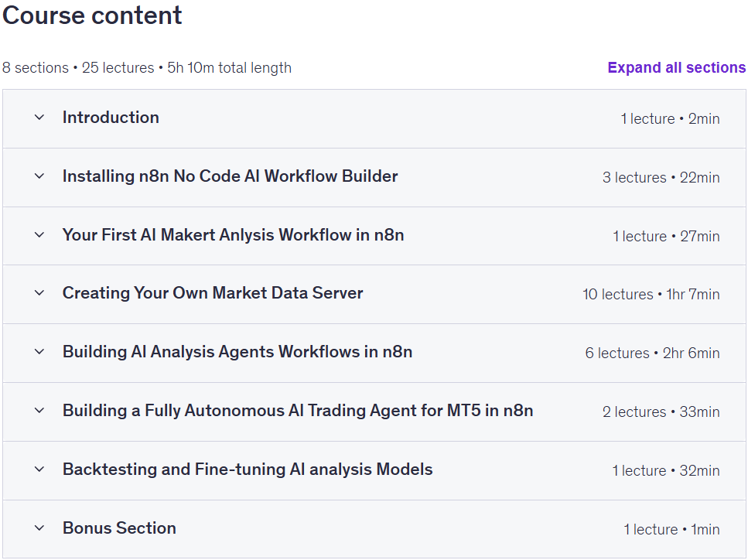Expand chevron next to Backtesting and Fine-tuning
Screen dimensions: 748x560
39,470
